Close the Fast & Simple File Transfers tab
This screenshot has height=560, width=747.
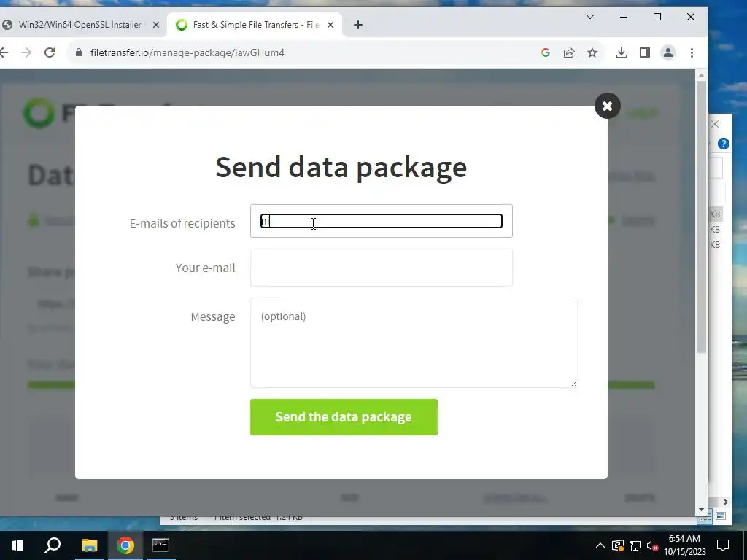[x=330, y=25]
